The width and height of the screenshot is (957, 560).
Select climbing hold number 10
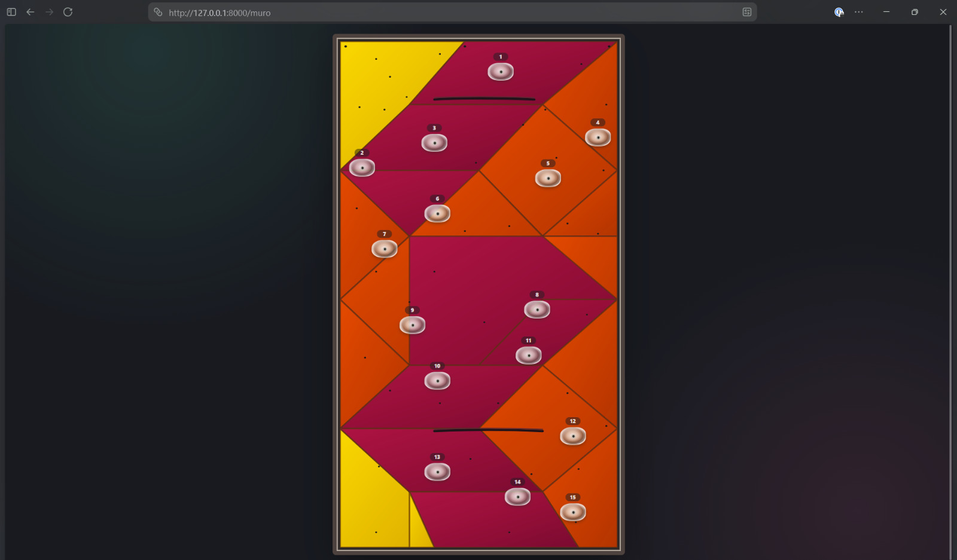tap(437, 381)
